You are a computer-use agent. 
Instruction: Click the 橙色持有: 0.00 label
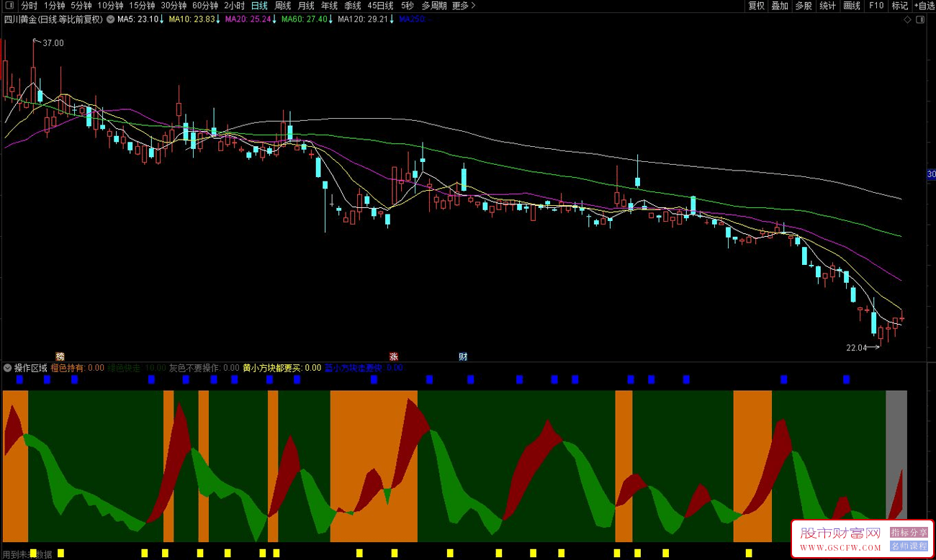77,368
